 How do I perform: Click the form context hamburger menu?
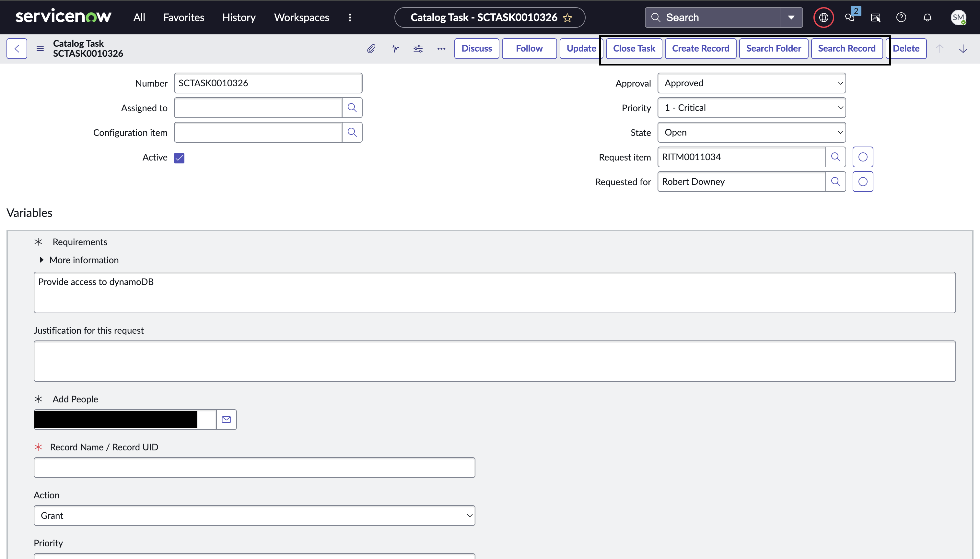[x=40, y=48]
